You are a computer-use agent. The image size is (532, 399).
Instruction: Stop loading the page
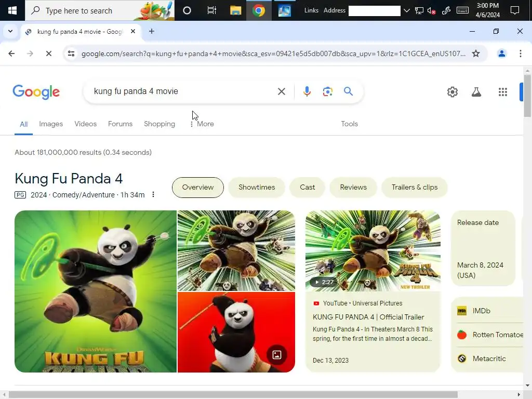point(48,54)
